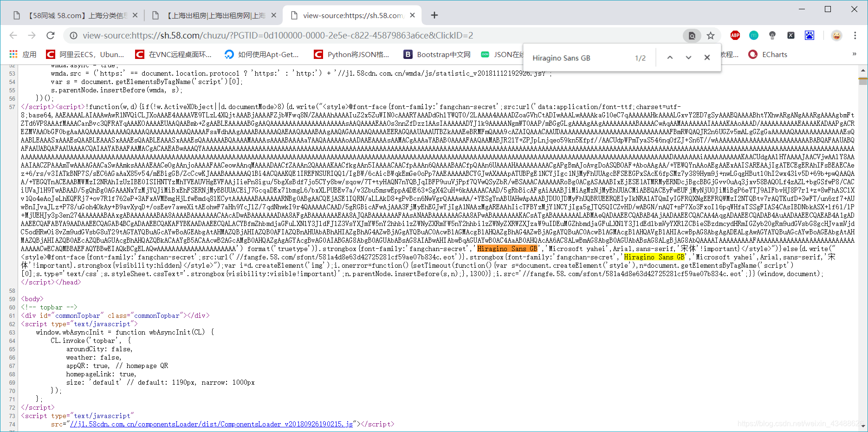Open the black X extension icon
868x432 pixels.
point(791,35)
